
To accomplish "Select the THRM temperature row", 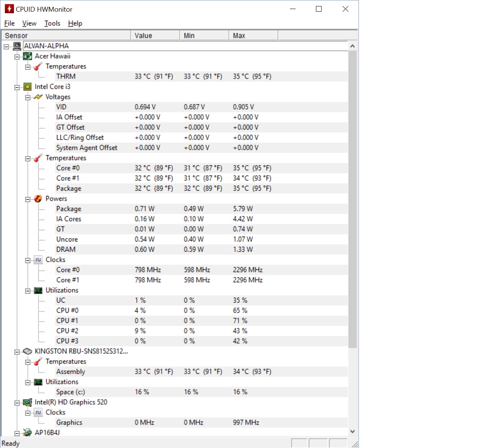I will pyautogui.click(x=201, y=76).
